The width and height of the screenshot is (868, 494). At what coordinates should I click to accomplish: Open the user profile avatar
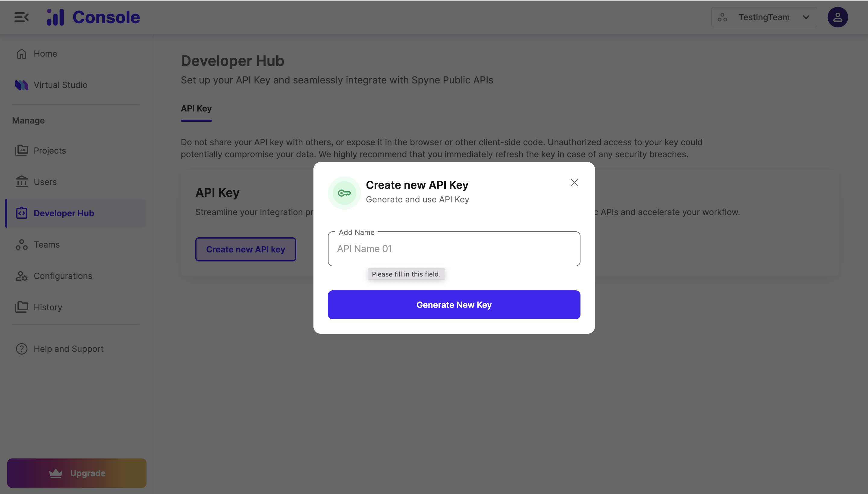(x=837, y=17)
